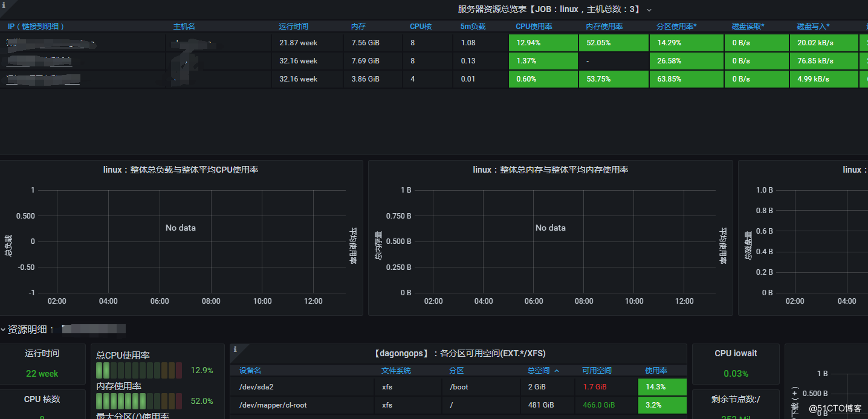Image resolution: width=868 pixels, height=419 pixels.
Task: Open the overall memory panel title menu
Action: (550, 170)
